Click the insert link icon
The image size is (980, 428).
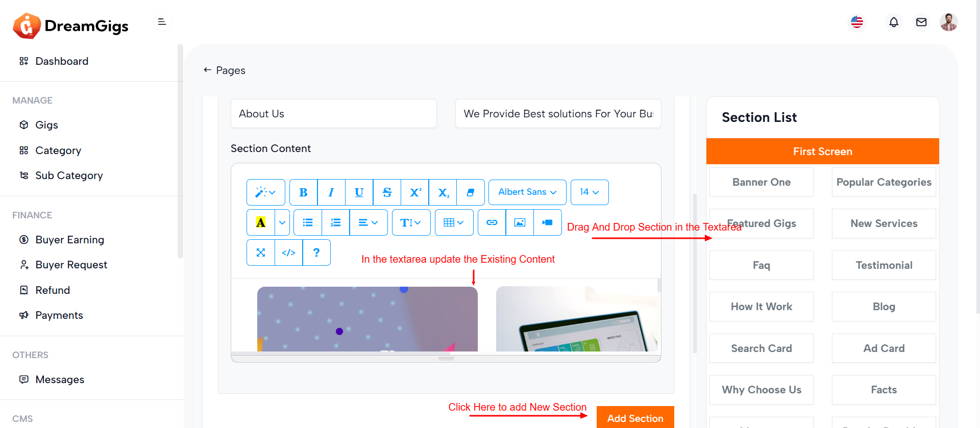click(492, 222)
